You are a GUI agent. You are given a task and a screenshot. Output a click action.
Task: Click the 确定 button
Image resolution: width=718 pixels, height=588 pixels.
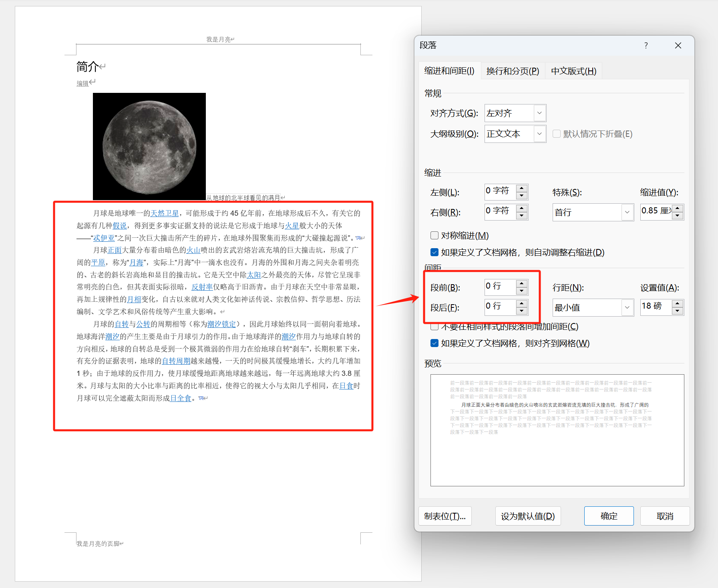608,516
